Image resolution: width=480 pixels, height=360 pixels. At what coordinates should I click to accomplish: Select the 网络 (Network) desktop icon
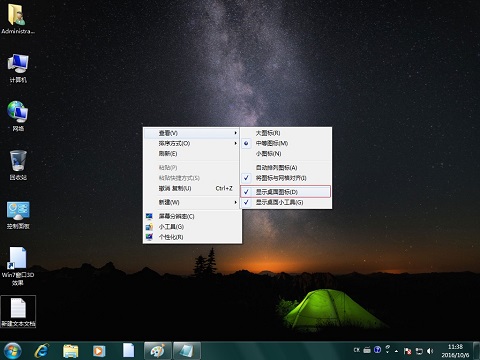(x=18, y=117)
